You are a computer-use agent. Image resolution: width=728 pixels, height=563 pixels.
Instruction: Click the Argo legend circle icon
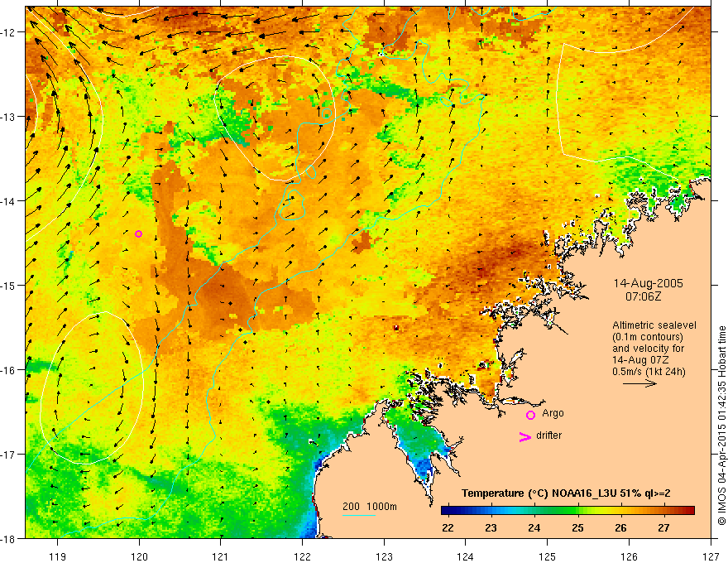pos(530,415)
